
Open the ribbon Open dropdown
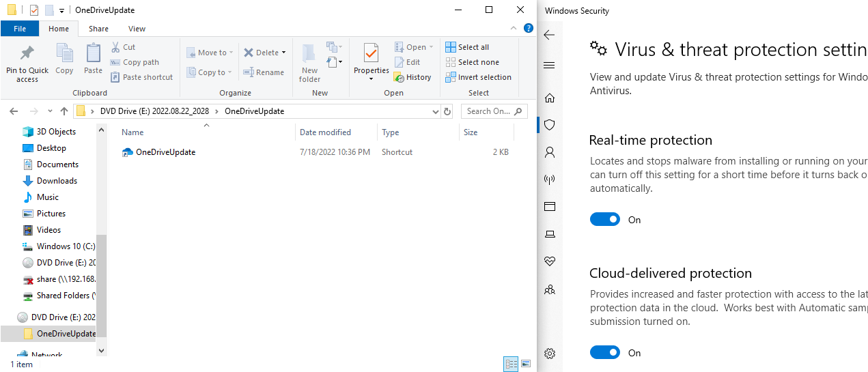coord(414,47)
